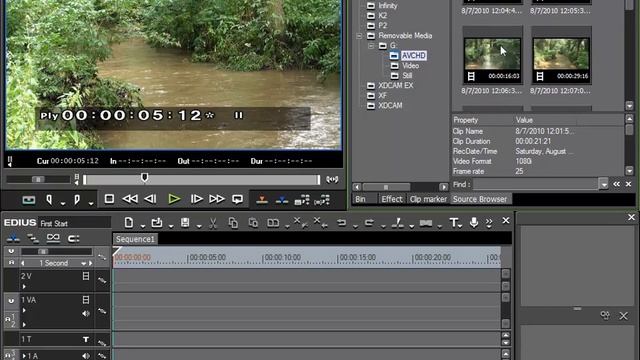Mute audio speaker on 1 A track

point(86,356)
